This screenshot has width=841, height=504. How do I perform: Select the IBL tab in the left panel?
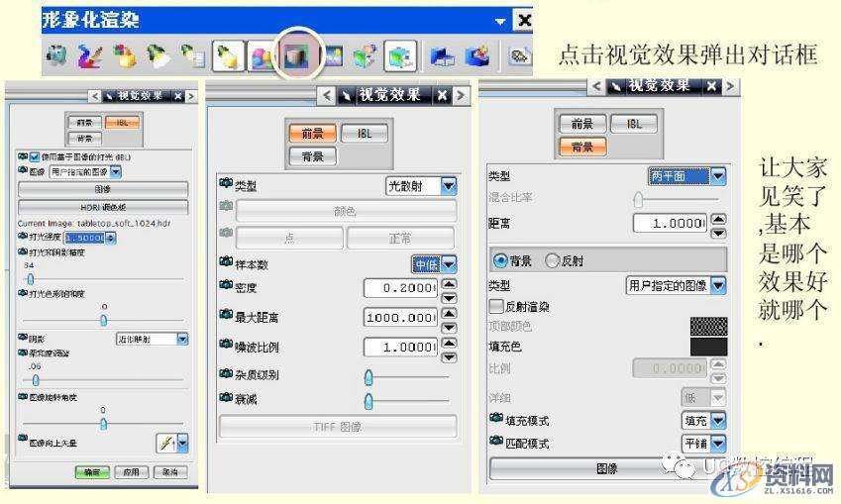tap(122, 123)
